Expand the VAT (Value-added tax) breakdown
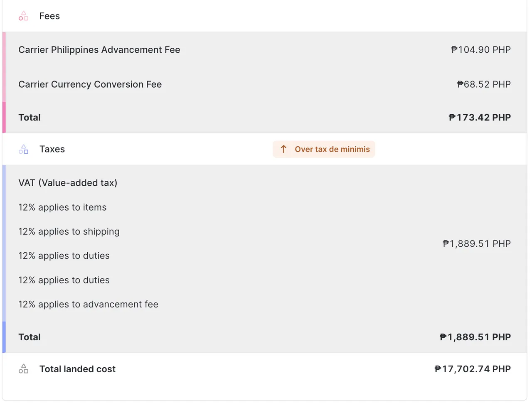This screenshot has width=532, height=403. coord(68,182)
